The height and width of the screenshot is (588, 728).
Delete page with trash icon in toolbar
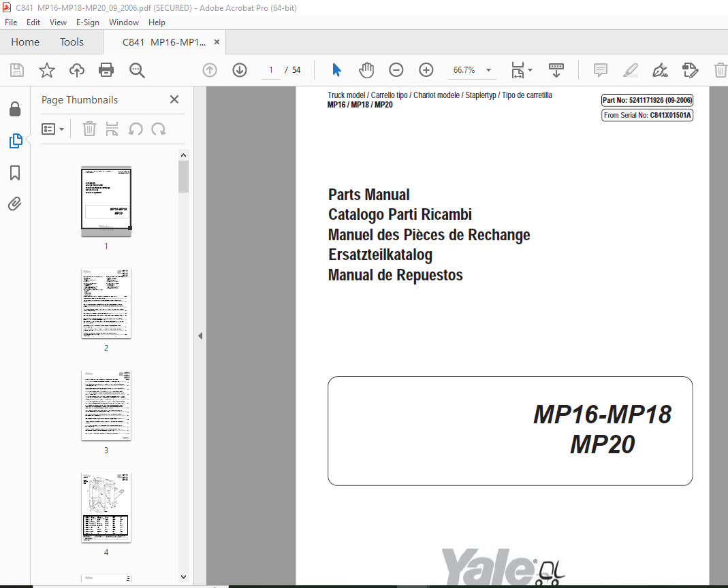click(720, 70)
